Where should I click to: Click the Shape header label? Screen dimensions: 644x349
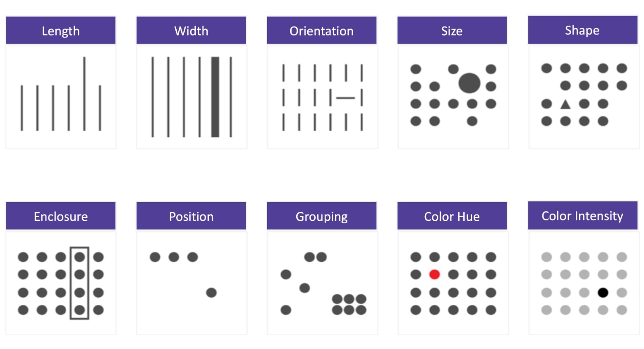(x=582, y=30)
